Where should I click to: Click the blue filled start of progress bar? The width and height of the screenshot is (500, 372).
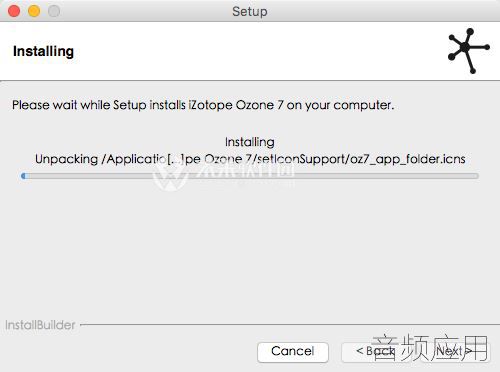(x=23, y=176)
